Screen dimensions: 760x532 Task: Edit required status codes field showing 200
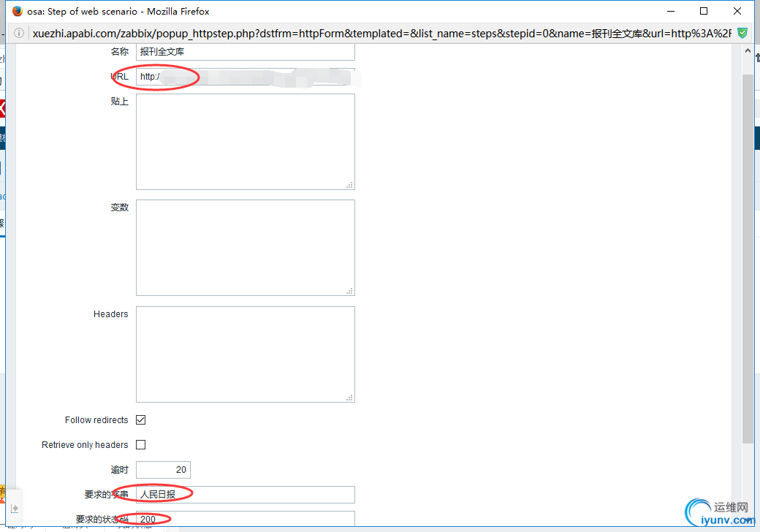coord(246,518)
